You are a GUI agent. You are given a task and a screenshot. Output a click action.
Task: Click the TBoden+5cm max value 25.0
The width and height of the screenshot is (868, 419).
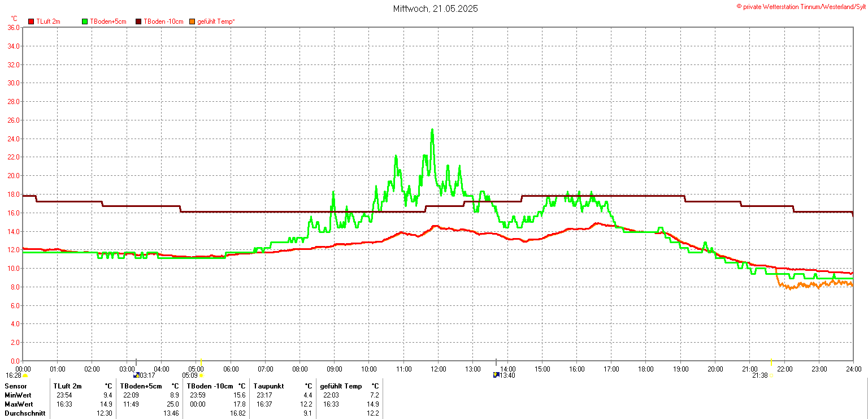172,404
